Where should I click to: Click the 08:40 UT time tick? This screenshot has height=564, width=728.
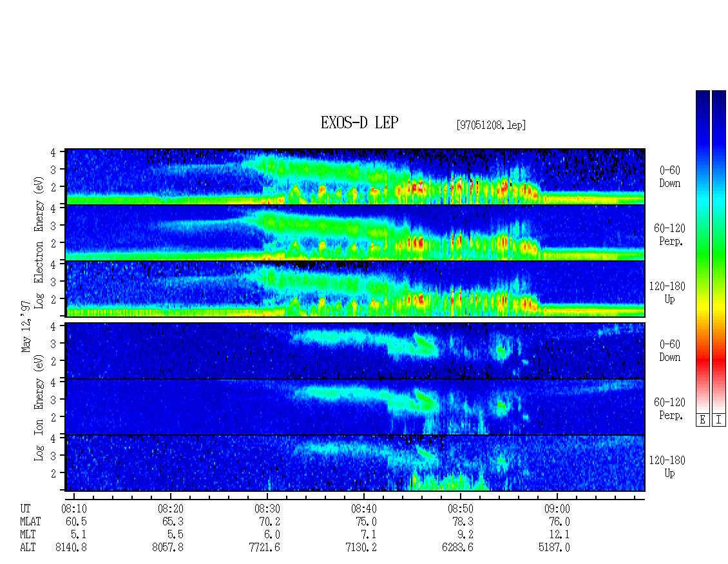coord(363,509)
